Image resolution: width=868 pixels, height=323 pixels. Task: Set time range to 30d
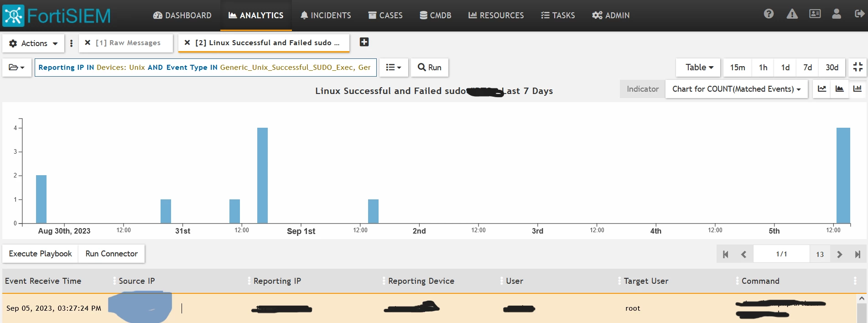pos(832,68)
